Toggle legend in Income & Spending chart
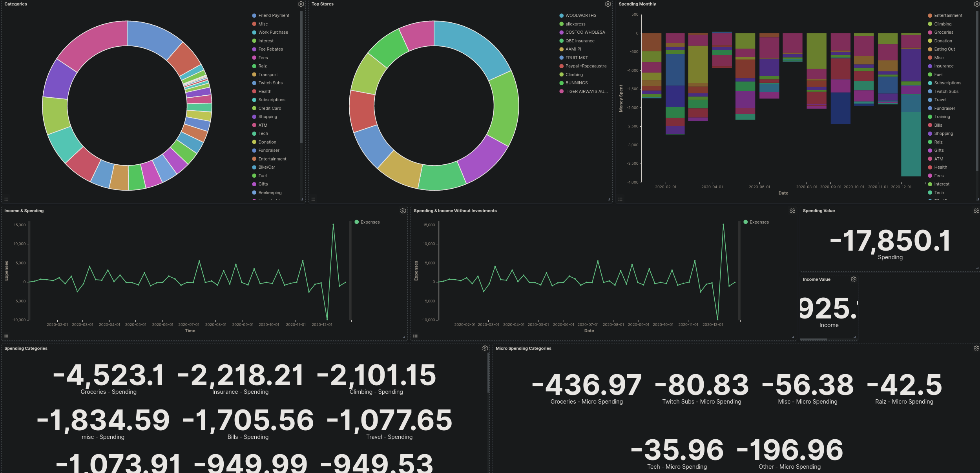Image resolution: width=980 pixels, height=473 pixels. (6, 337)
